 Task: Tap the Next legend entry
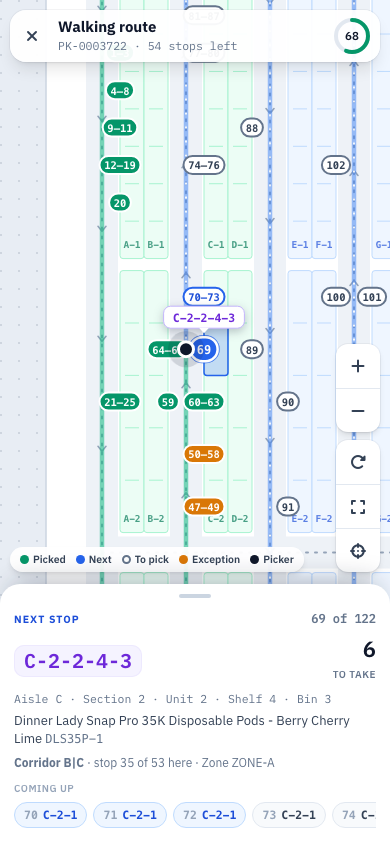click(94, 559)
